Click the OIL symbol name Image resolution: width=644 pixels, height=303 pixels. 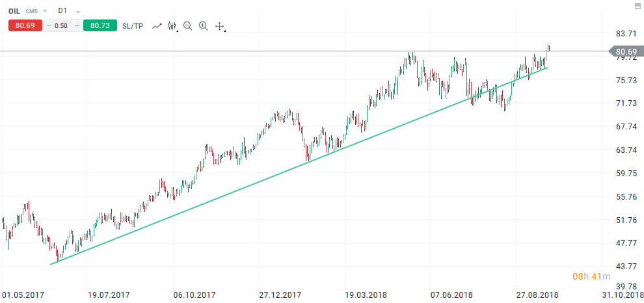(x=14, y=11)
